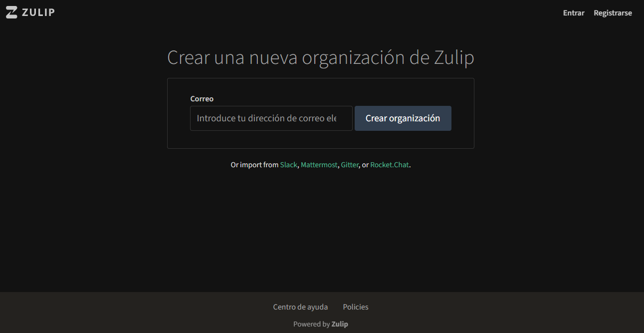Open the Policies footer link

[x=356, y=307]
